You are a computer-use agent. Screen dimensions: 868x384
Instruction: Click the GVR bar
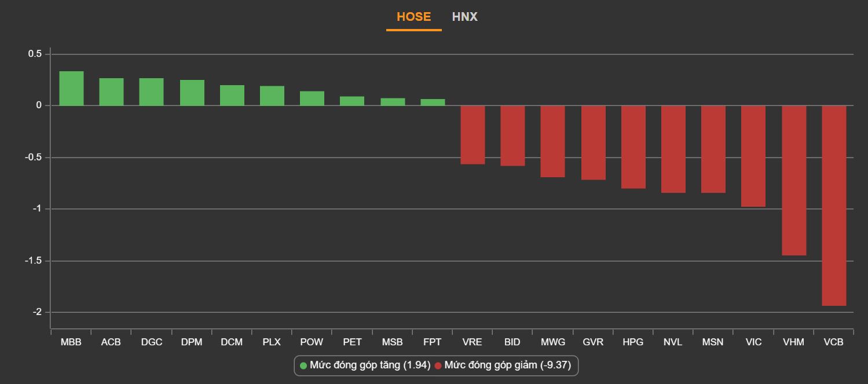(594, 142)
